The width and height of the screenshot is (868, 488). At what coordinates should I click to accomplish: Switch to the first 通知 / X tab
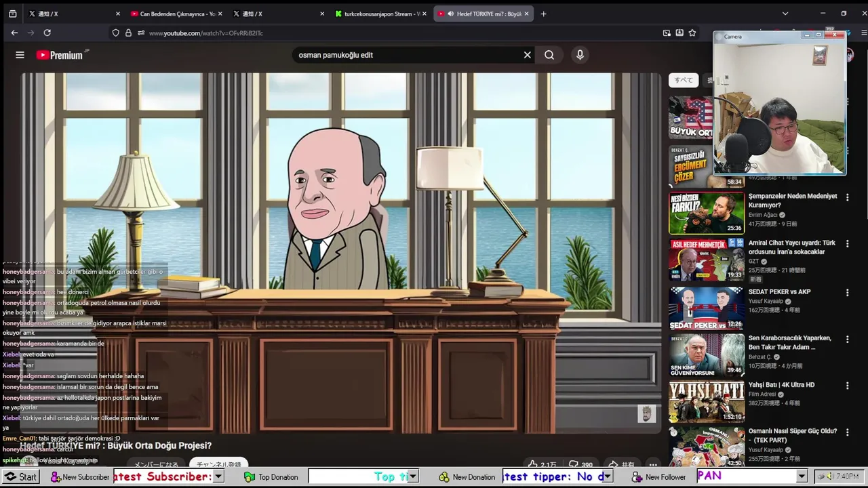pyautogui.click(x=73, y=14)
